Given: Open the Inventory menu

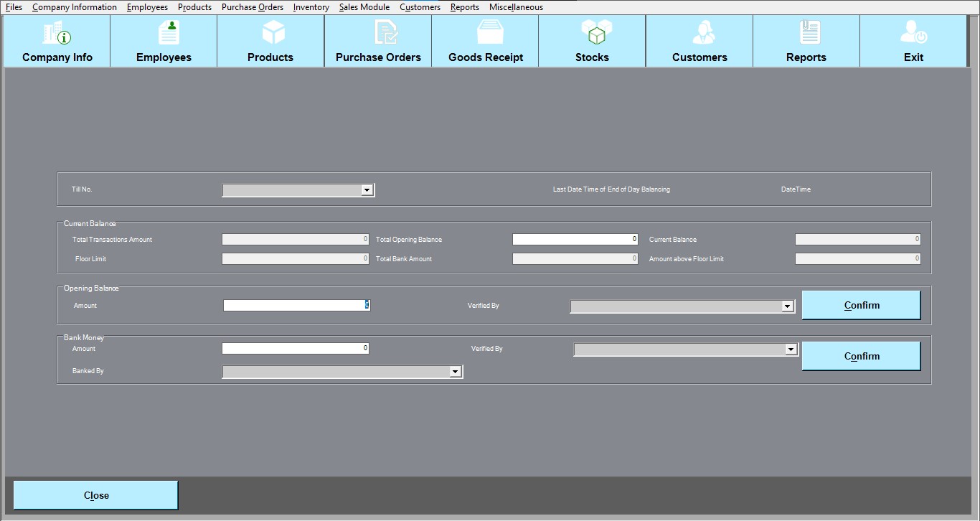Looking at the screenshot, I should (x=311, y=7).
